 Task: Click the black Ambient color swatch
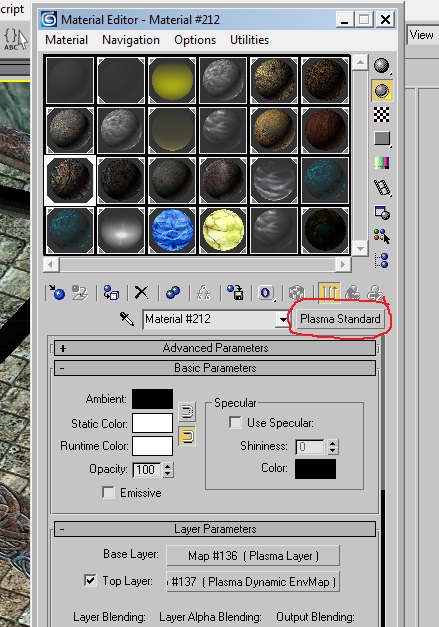[x=152, y=399]
